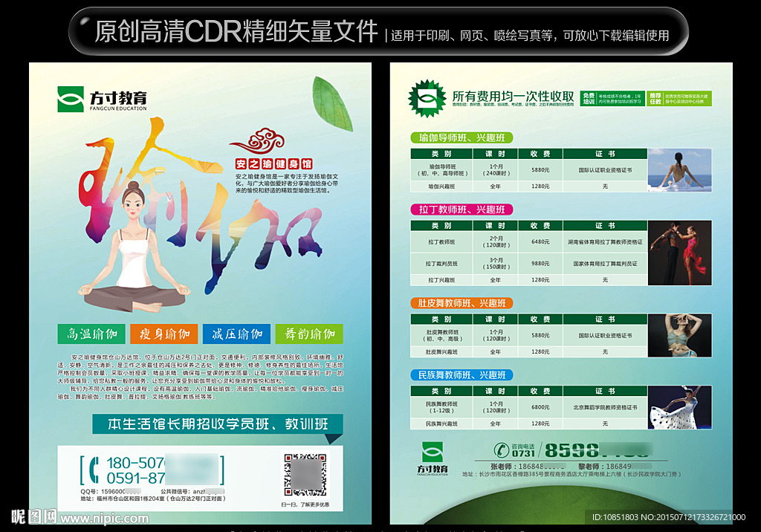Image resolution: width=761 pixels, height=532 pixels.
Task: Open the 民族舞教师班、兴趣班 blue section label
Action: (x=462, y=375)
